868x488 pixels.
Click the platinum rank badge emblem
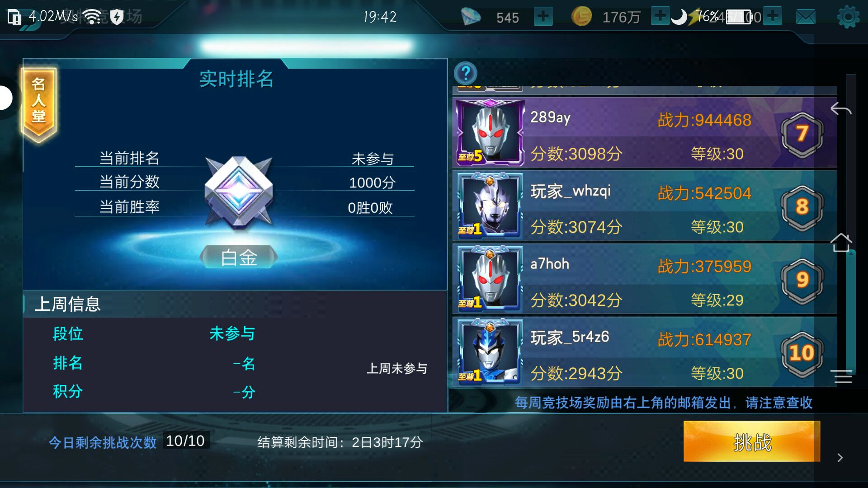tap(239, 191)
